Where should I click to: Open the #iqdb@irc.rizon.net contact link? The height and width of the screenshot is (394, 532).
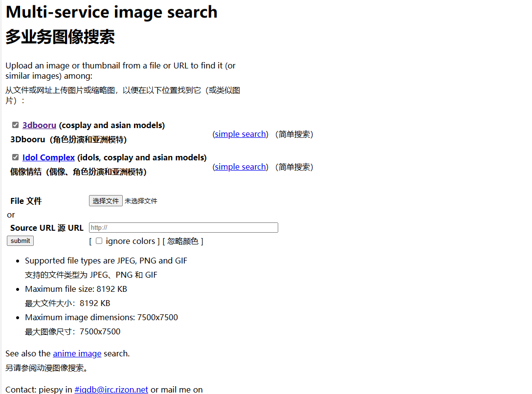111,390
